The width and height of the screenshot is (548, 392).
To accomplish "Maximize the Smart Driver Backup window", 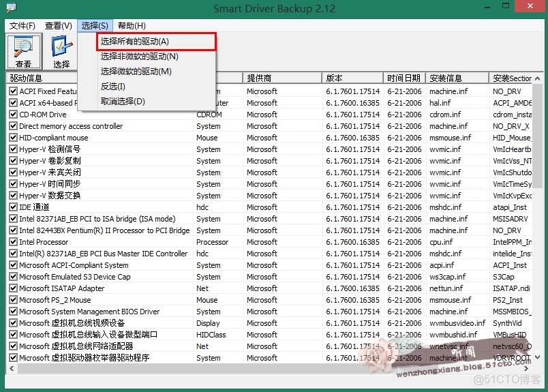I will [505, 6].
